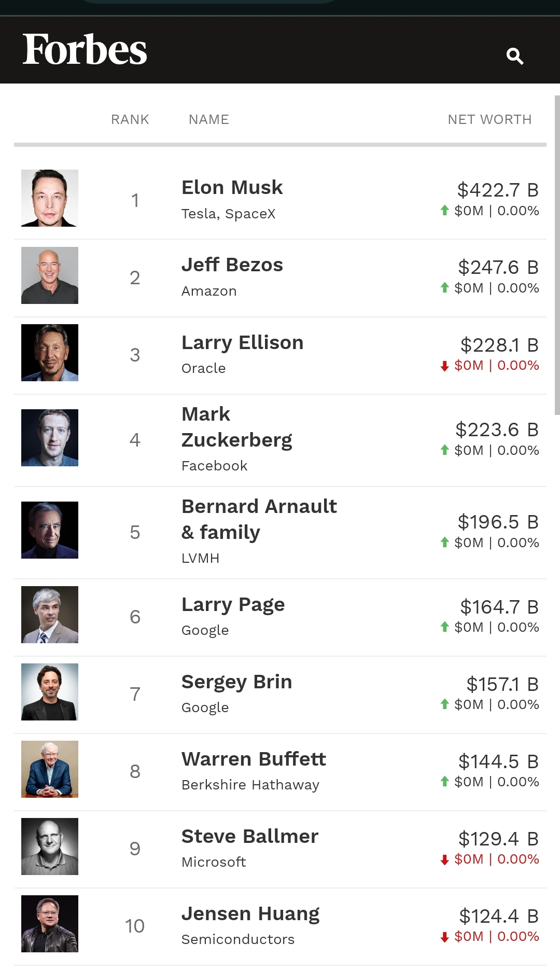
Task: Click Steve Ballmer's red down arrow
Action: pyautogui.click(x=444, y=859)
